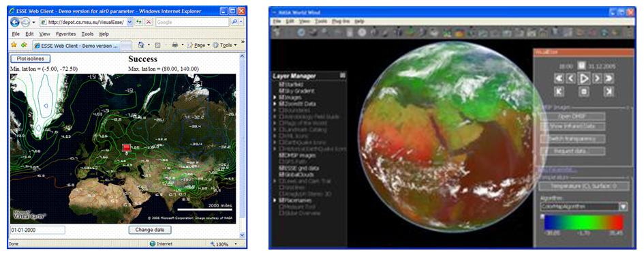Open the address bar URL dropdown
Screen dimensions: 644x255
(x=130, y=22)
